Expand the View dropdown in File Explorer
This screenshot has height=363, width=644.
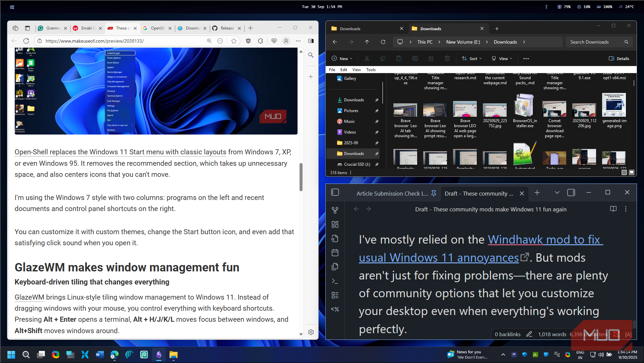point(502,58)
